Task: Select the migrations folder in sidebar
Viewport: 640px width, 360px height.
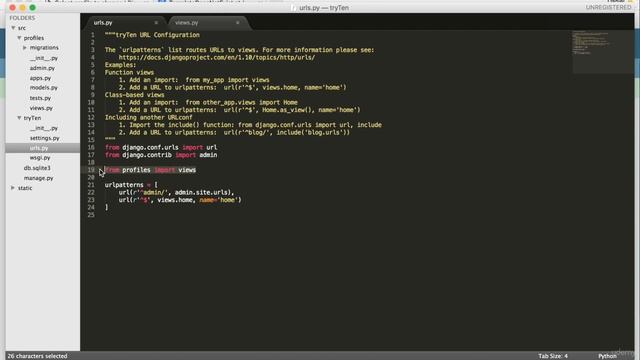Action: (44, 48)
